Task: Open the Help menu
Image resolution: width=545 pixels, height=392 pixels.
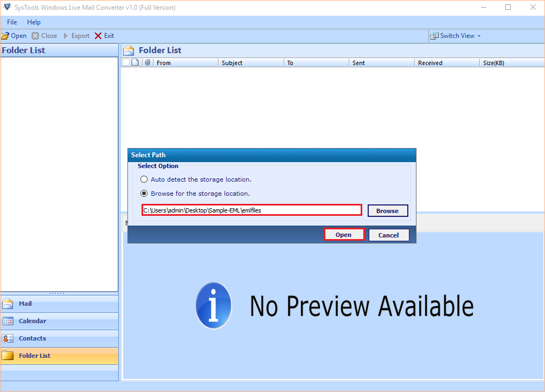Action: coord(34,22)
